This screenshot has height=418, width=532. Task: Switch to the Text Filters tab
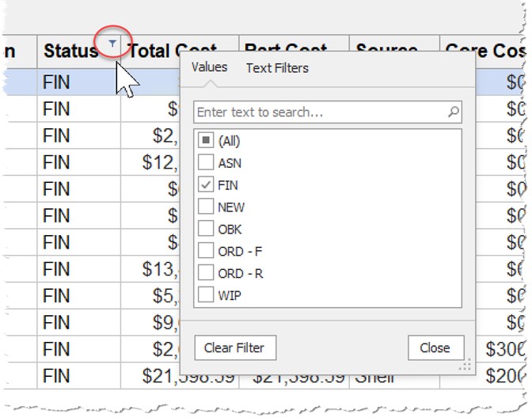pos(277,68)
